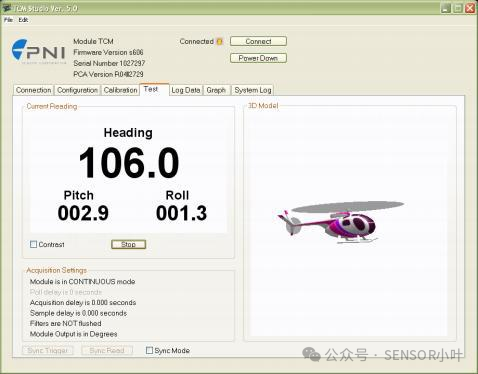
Task: Switch to the Configuration tab
Action: tap(77, 90)
